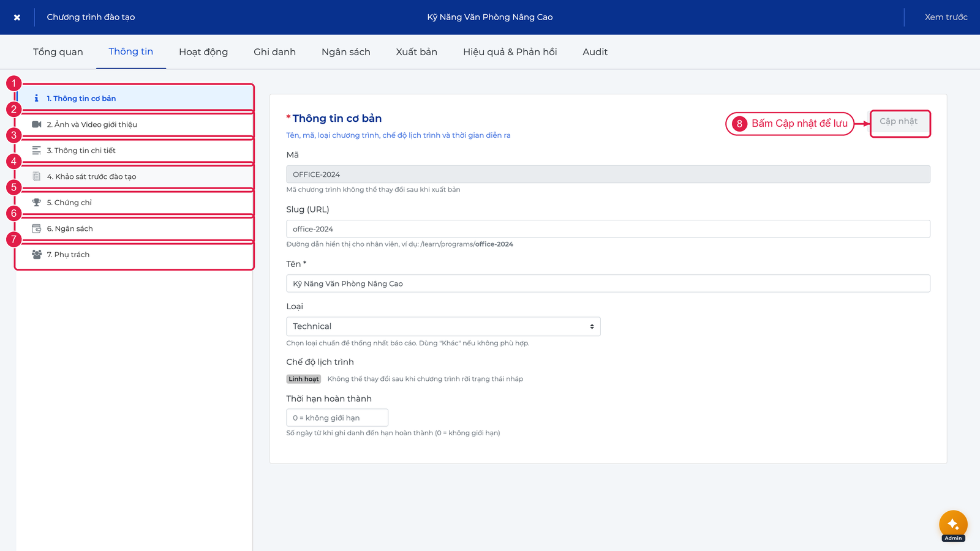Click the wallet icon for Ngân sách section
This screenshot has width=980, height=551.
click(x=37, y=228)
